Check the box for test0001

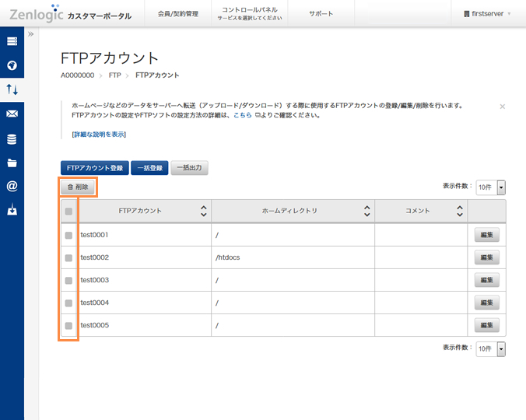point(68,236)
